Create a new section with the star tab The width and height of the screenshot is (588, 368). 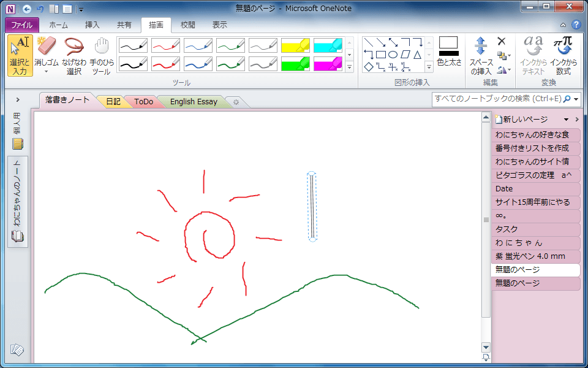(x=236, y=102)
